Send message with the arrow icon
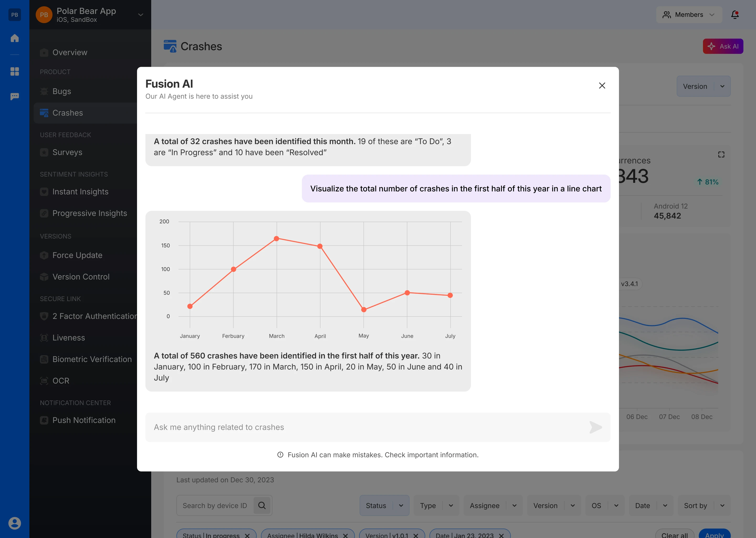The image size is (756, 538). click(595, 427)
